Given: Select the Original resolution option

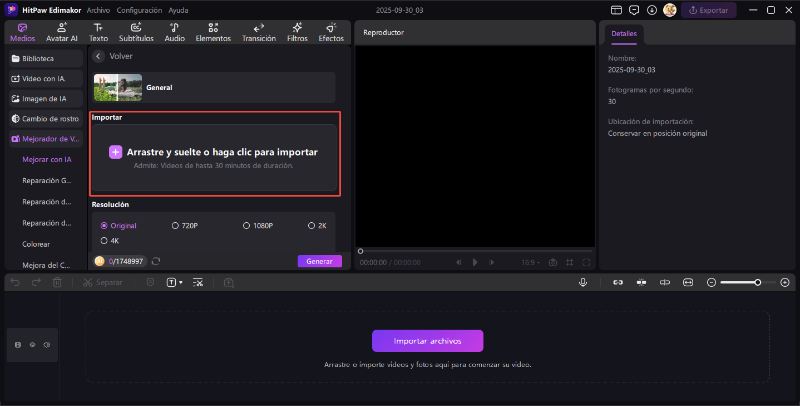Looking at the screenshot, I should pyautogui.click(x=118, y=226).
